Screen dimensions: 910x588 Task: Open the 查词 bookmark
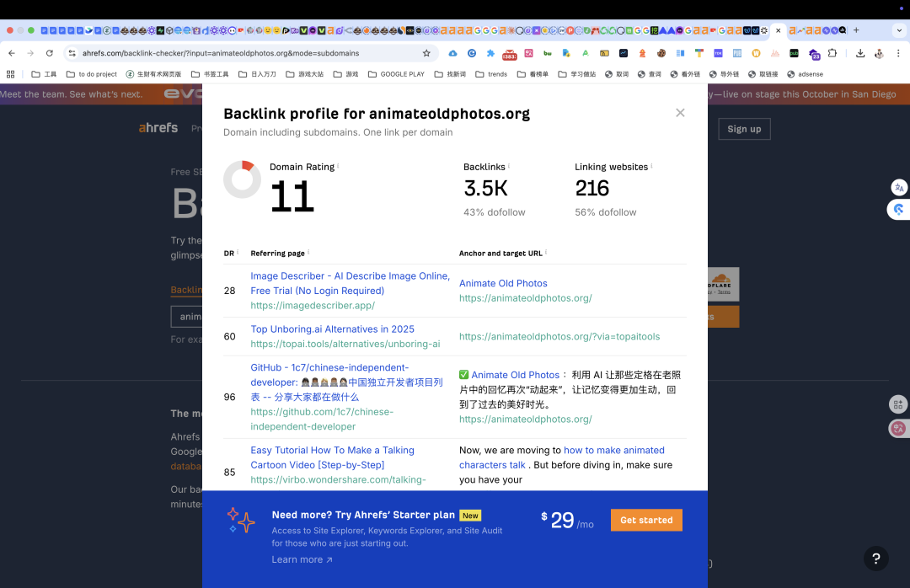[650, 74]
